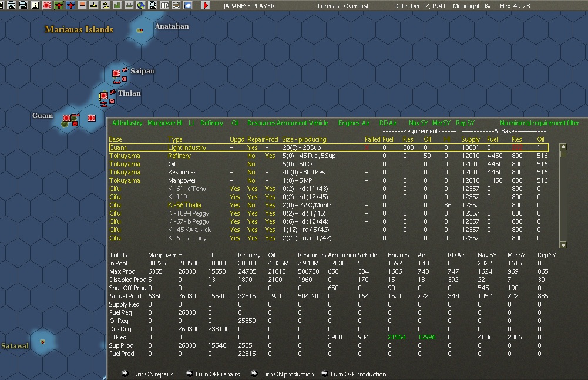Click the red play end-turn arrow

pyautogui.click(x=206, y=5)
